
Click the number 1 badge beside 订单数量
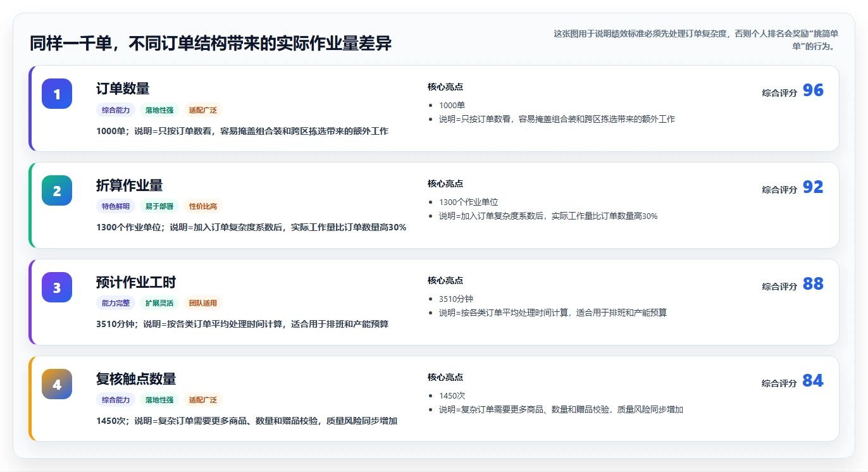tap(57, 94)
